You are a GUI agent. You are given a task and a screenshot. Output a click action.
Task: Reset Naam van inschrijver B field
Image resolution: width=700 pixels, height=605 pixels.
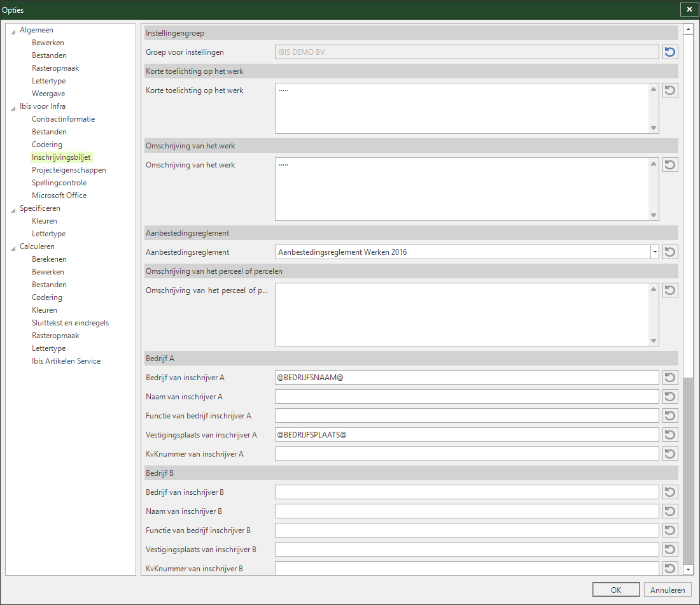pyautogui.click(x=669, y=511)
